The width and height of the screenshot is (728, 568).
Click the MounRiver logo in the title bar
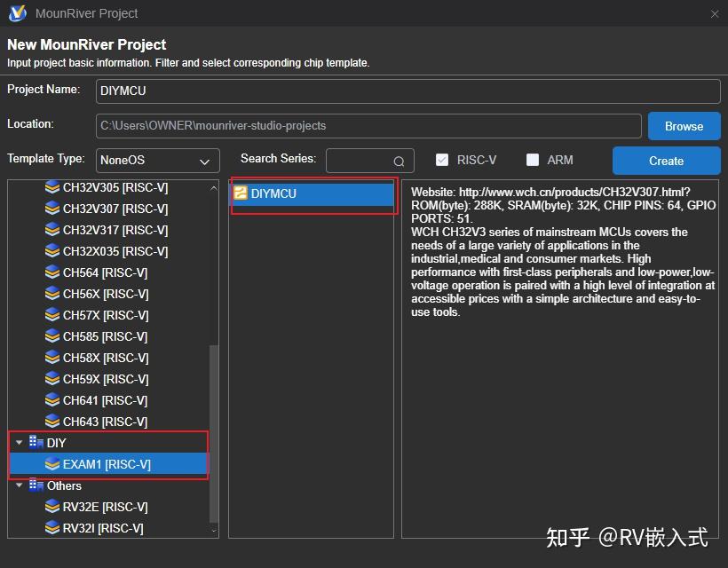click(x=17, y=13)
